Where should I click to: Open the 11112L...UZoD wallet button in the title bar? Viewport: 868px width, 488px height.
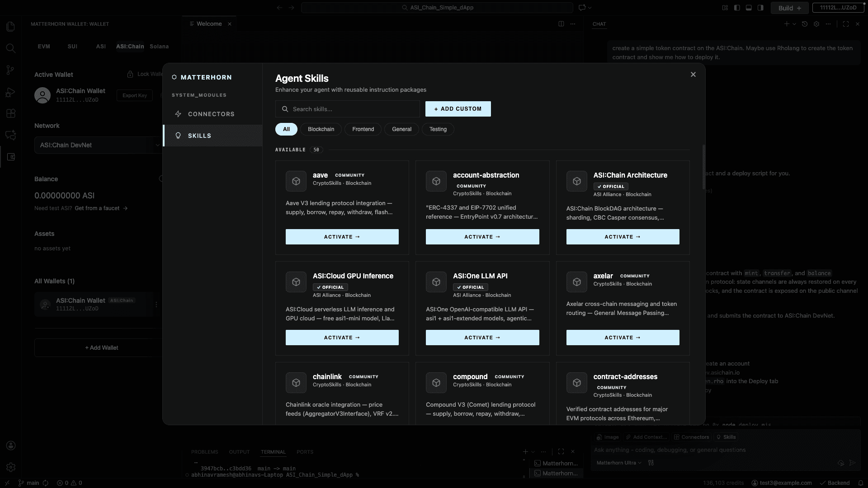pyautogui.click(x=838, y=8)
